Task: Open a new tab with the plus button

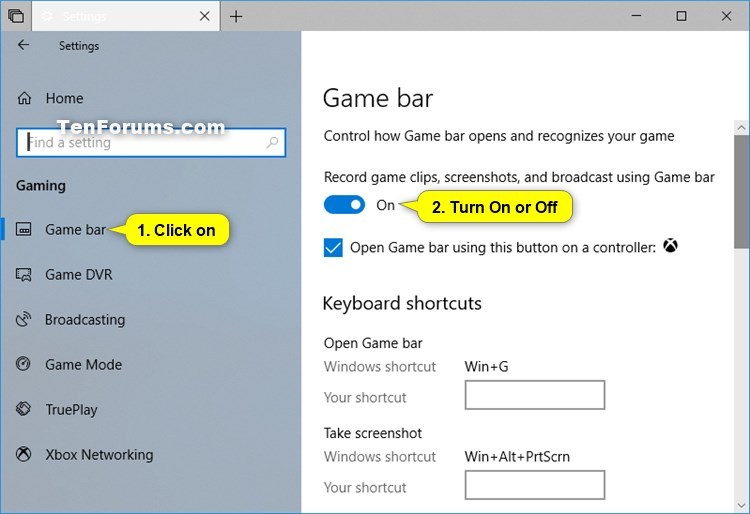Action: coord(236,16)
